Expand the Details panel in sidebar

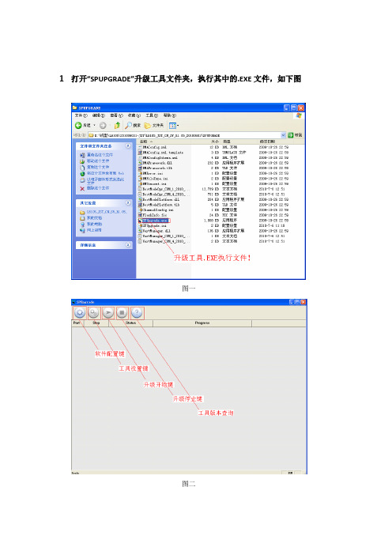pyautogui.click(x=128, y=244)
